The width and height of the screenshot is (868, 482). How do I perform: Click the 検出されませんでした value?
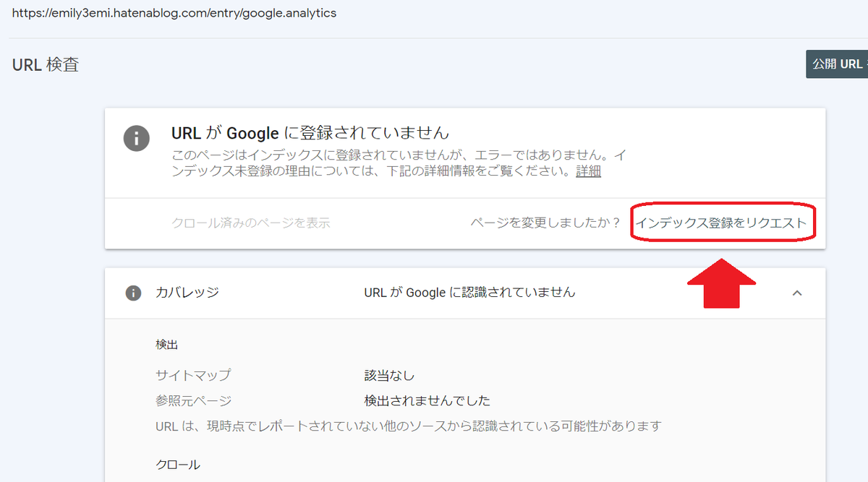pos(427,400)
